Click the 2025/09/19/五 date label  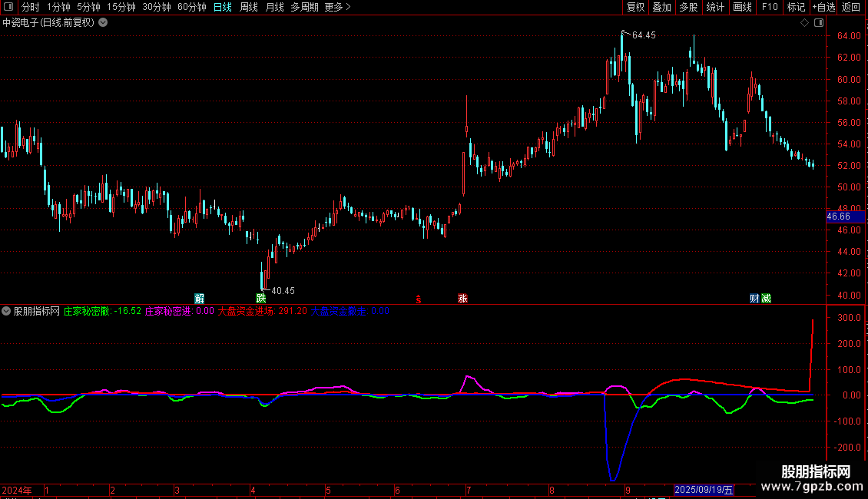pyautogui.click(x=704, y=490)
